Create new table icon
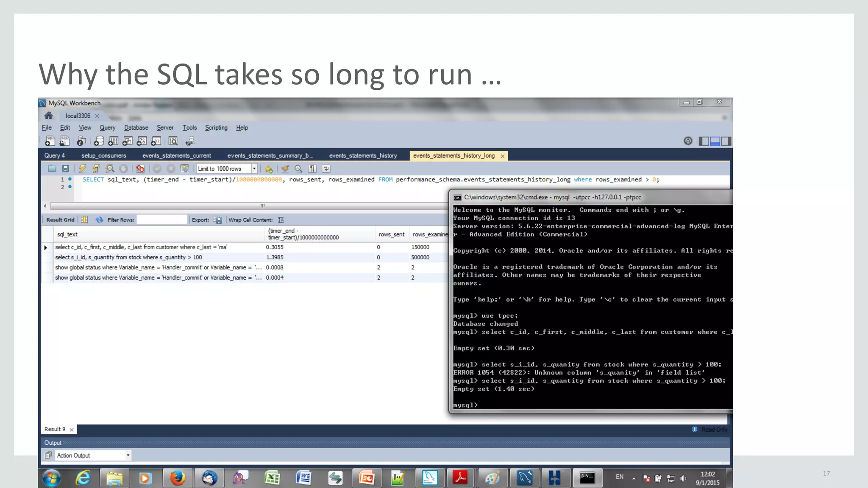Screen dimensions: 868x488 113,141
